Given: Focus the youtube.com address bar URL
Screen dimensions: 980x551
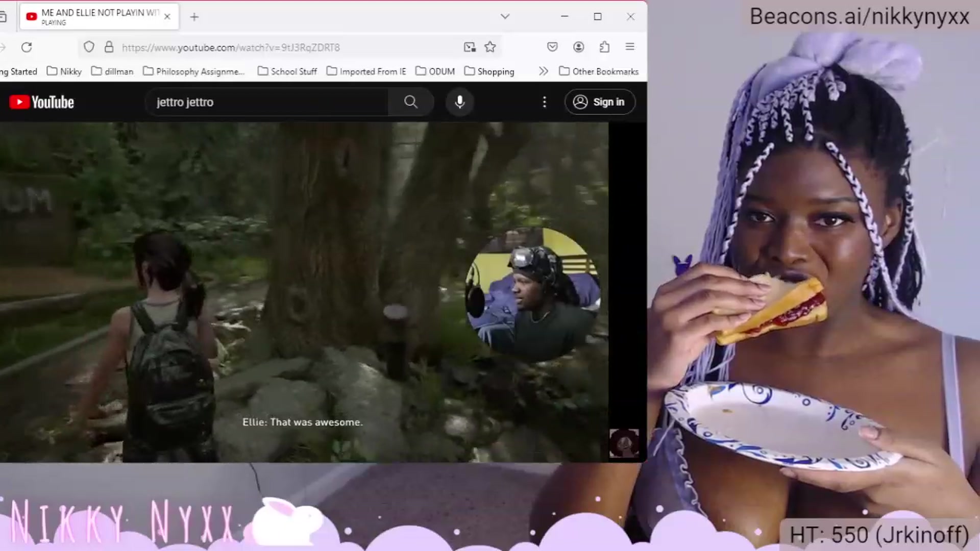Looking at the screenshot, I should point(231,47).
